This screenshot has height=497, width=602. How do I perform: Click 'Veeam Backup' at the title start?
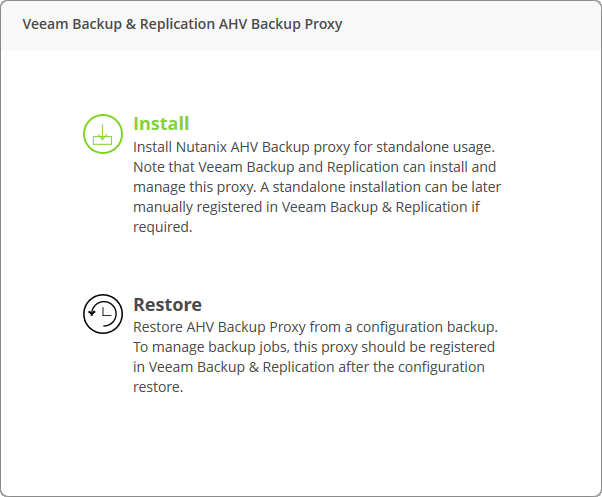click(x=67, y=23)
